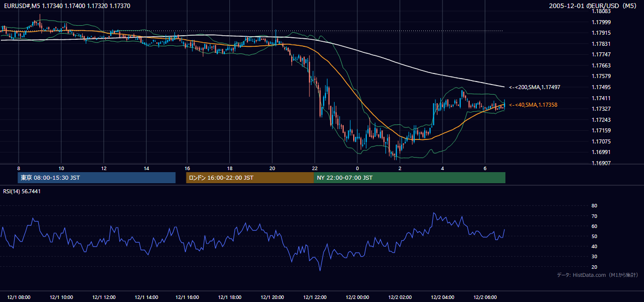Click time axis label 12/2 00:00
Screen dimensions: 644x302
(x=357, y=297)
